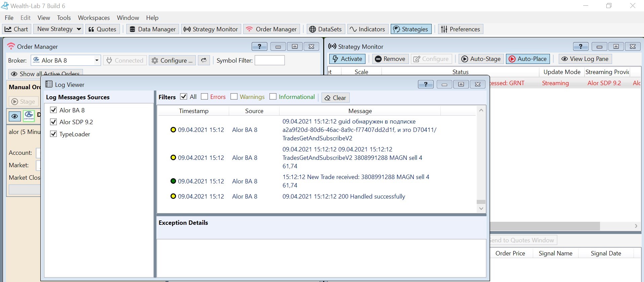Open Strategy Monitor from main toolbar

point(211,29)
